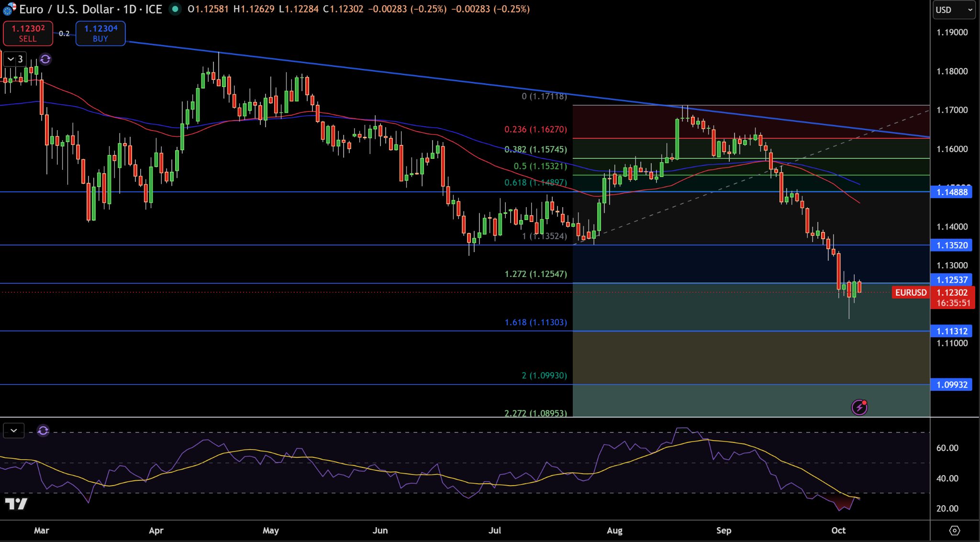
Task: Open chart settings gear at bottom right
Action: pos(955,531)
